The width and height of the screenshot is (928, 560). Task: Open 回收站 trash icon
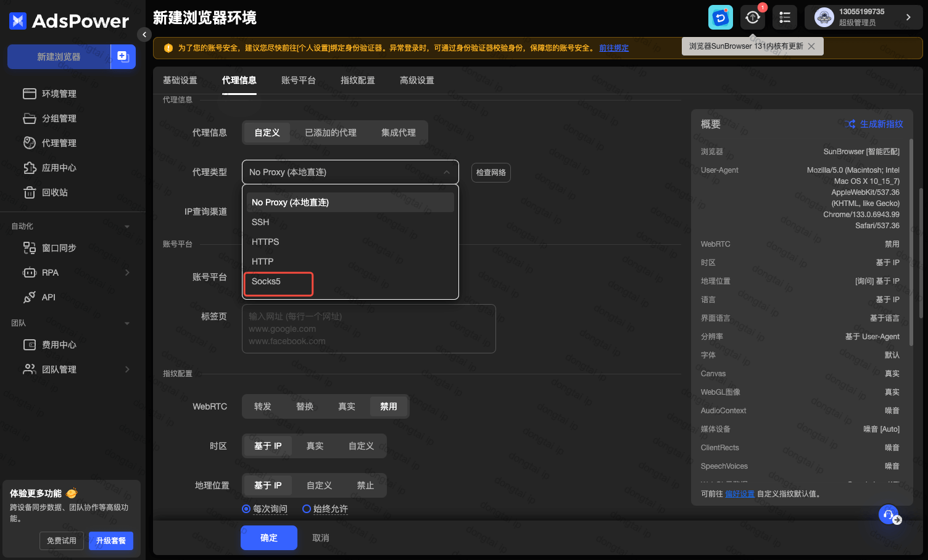(x=30, y=192)
